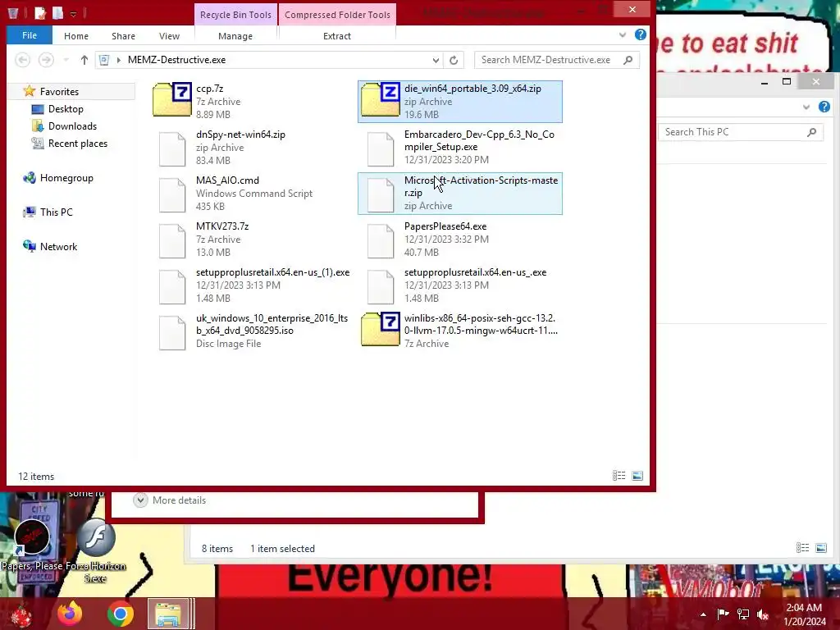Select the PapersPlease64.exe file icon

pyautogui.click(x=381, y=240)
